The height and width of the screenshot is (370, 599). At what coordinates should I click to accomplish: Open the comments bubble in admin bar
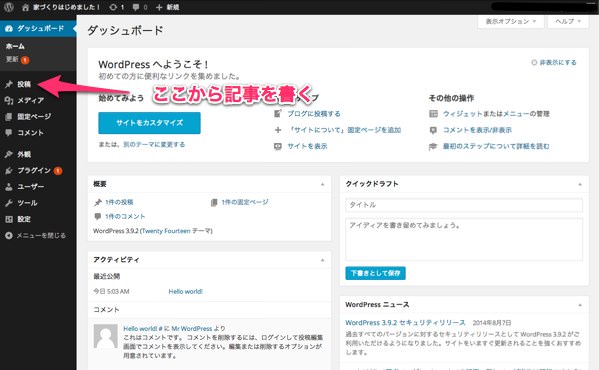coord(136,7)
